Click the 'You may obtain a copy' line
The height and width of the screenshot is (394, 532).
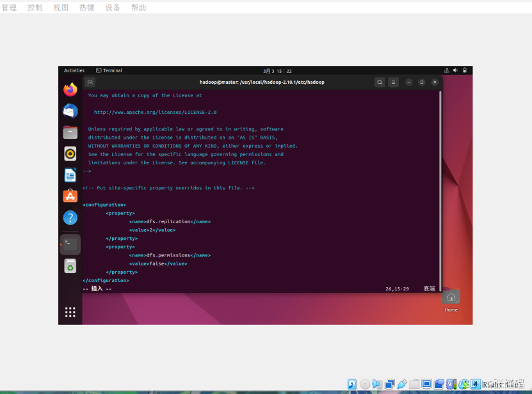(145, 95)
